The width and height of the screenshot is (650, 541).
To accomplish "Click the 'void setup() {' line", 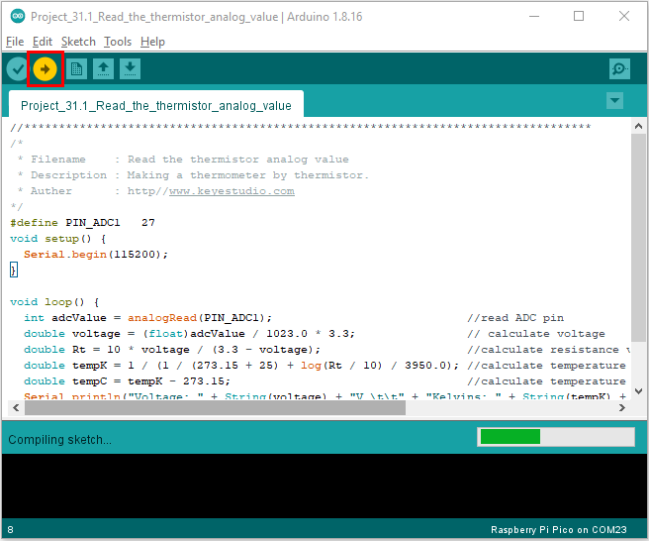I will (x=58, y=239).
